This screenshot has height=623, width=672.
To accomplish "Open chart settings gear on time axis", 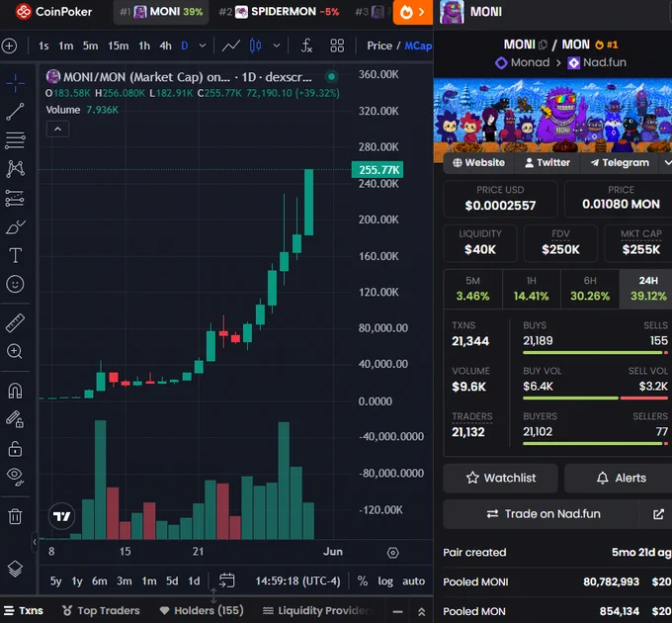I will [x=392, y=553].
